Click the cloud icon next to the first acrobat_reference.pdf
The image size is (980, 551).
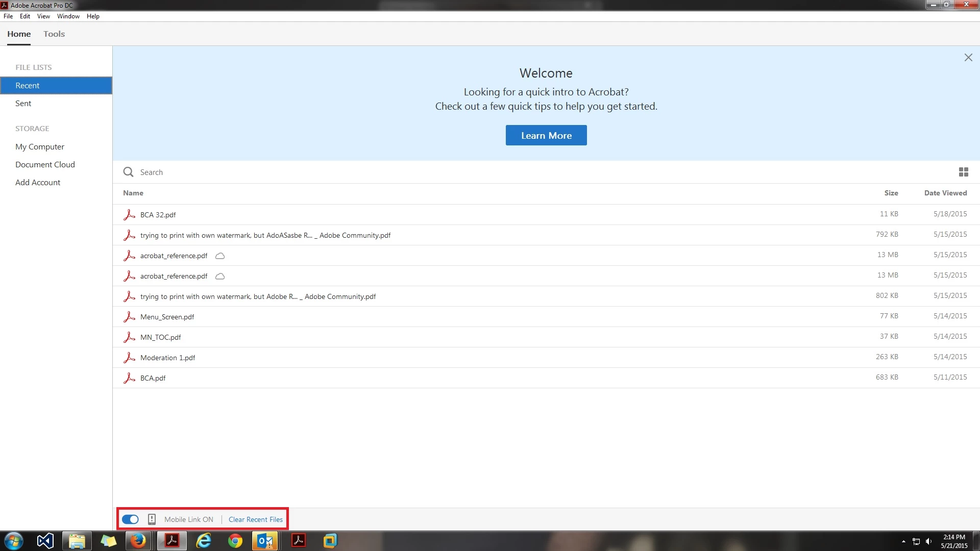pyautogui.click(x=220, y=256)
